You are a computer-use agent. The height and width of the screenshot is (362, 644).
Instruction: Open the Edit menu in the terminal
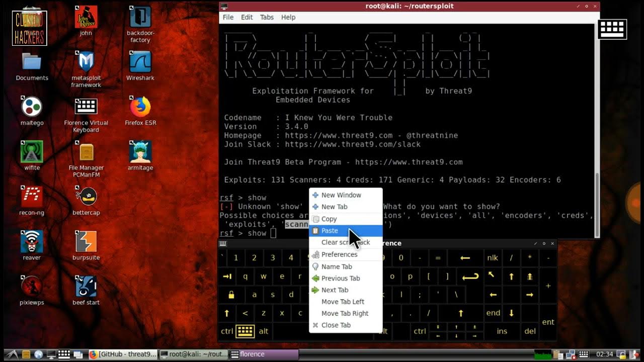click(x=247, y=17)
